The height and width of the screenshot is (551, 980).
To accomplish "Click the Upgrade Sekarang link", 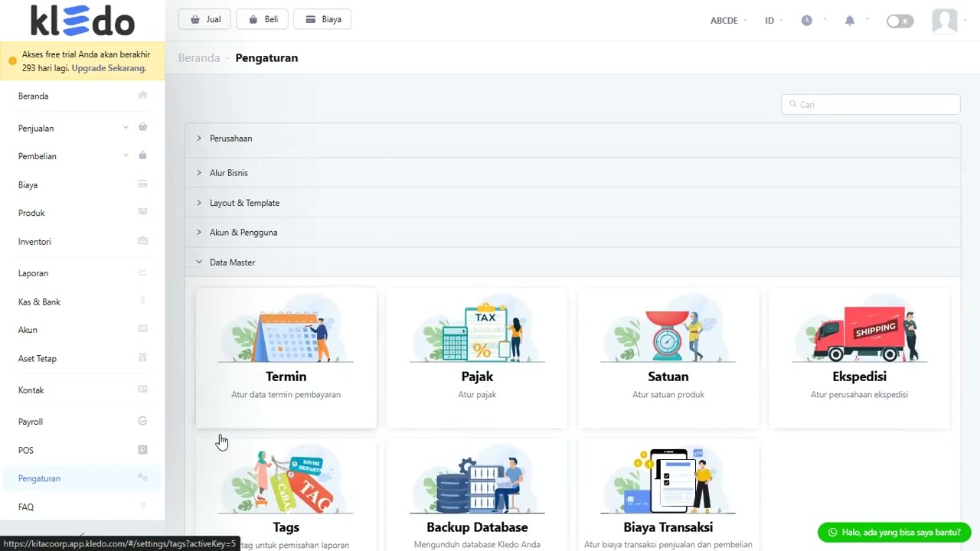I will tap(109, 68).
